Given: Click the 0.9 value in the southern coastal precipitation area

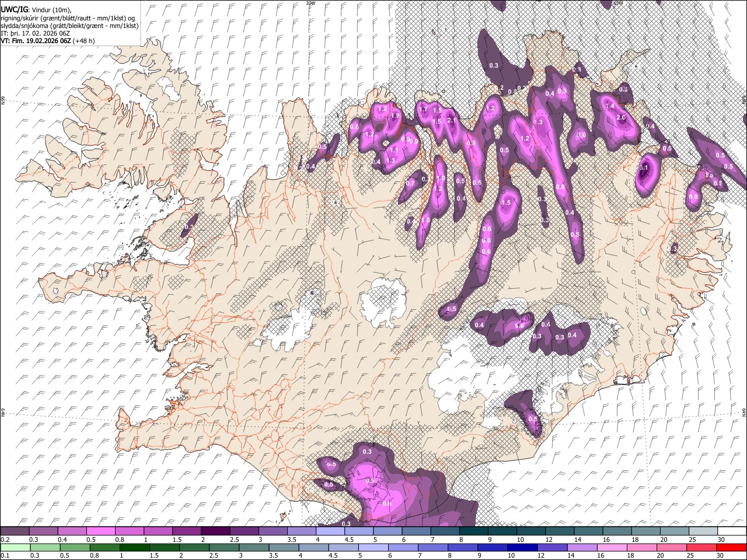Looking at the screenshot, I should click(x=370, y=481).
